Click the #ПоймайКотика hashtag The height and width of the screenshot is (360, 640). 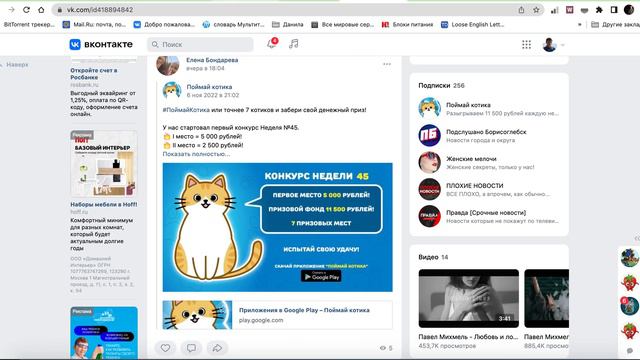pos(186,110)
